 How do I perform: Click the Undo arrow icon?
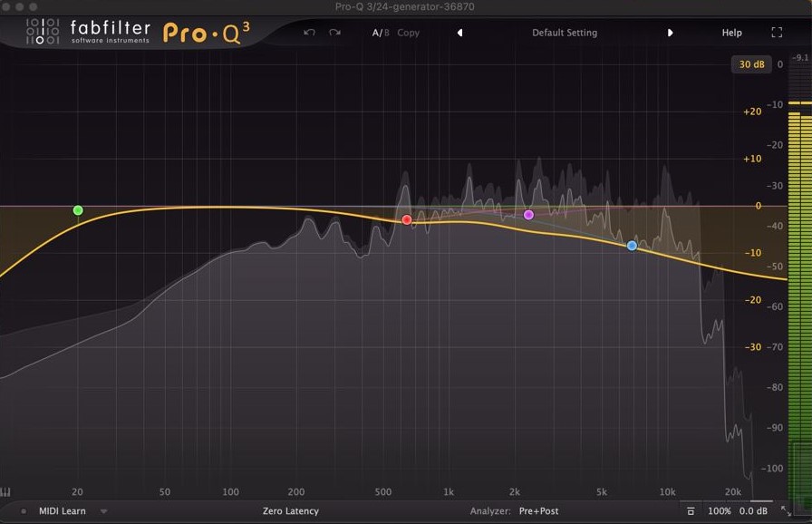(309, 33)
